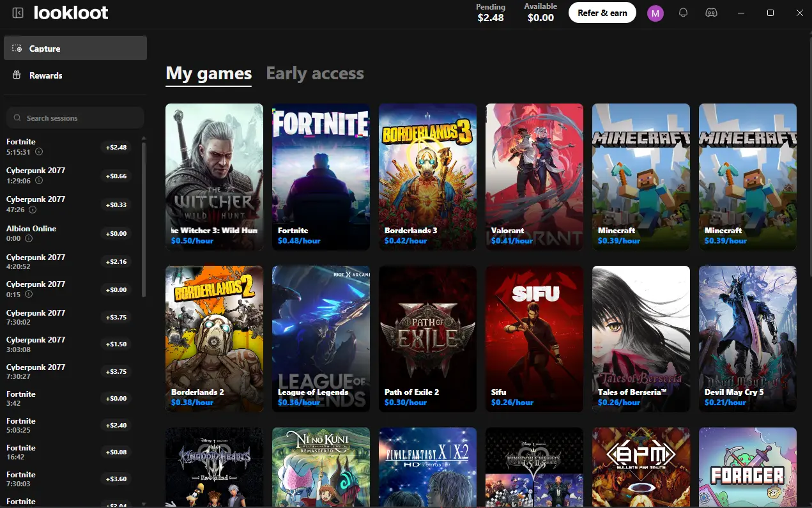
Task: Show info for the Cyberpunk 2077 0:15 session
Action: click(29, 295)
